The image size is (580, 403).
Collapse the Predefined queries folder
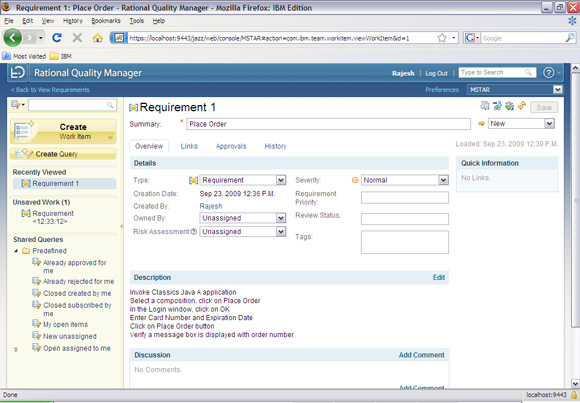pyautogui.click(x=16, y=251)
